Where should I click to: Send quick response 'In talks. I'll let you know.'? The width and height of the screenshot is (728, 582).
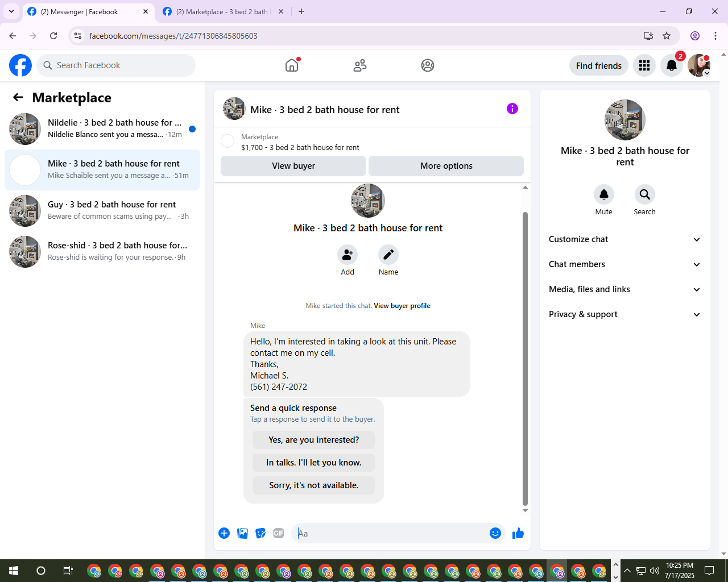point(314,463)
